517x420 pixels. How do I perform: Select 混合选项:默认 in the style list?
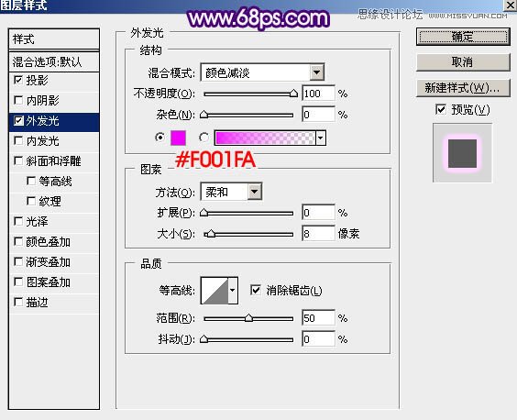tap(54, 61)
